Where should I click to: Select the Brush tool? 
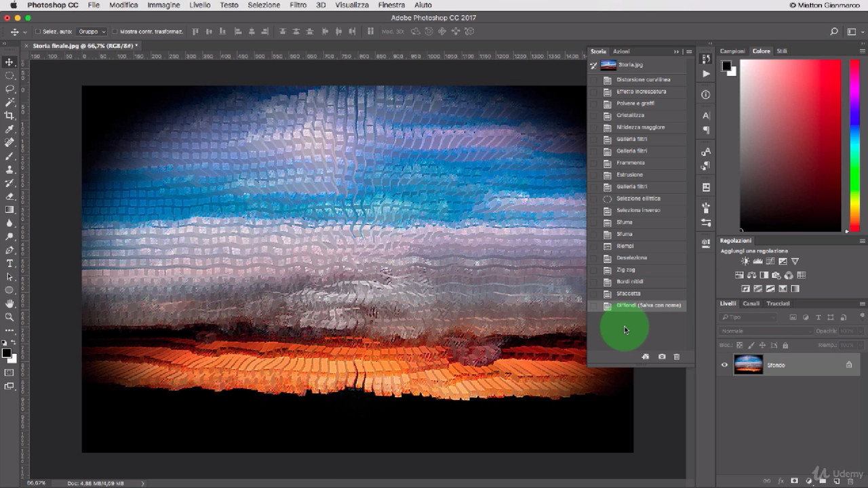click(9, 156)
